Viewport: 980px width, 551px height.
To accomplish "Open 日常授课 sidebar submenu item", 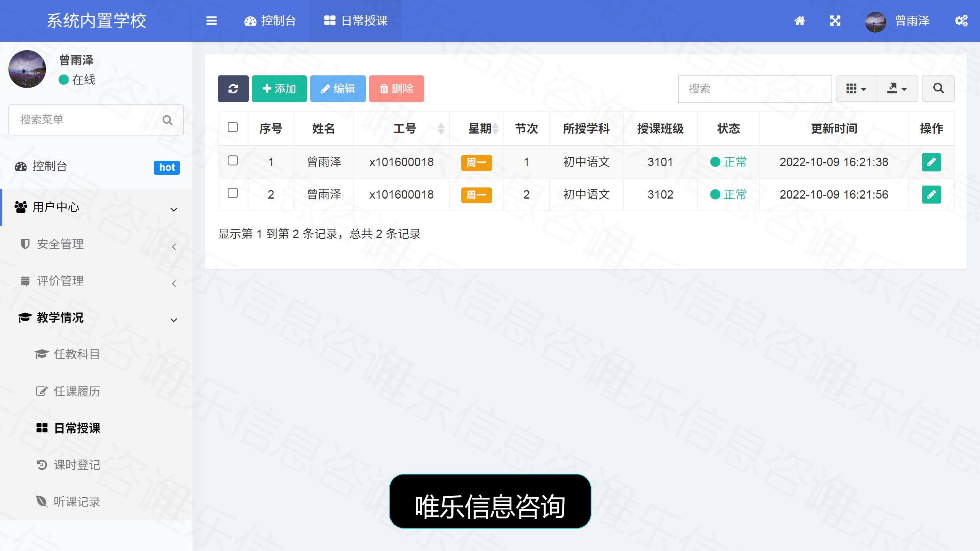I will click(96, 428).
